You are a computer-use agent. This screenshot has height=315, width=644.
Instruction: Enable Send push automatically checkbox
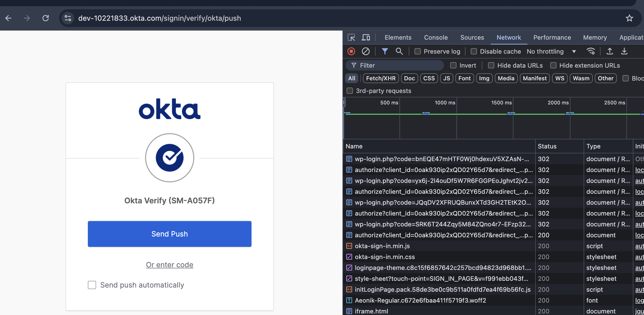pos(92,285)
